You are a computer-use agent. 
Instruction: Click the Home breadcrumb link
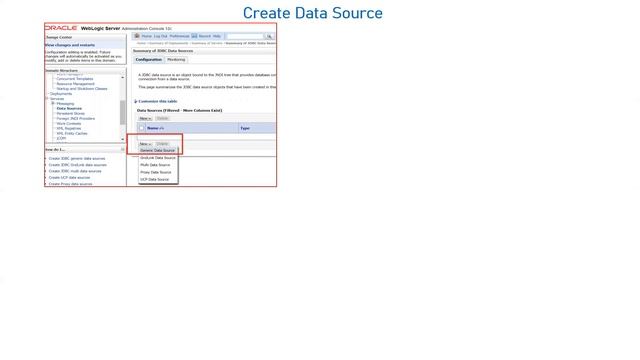(141, 43)
